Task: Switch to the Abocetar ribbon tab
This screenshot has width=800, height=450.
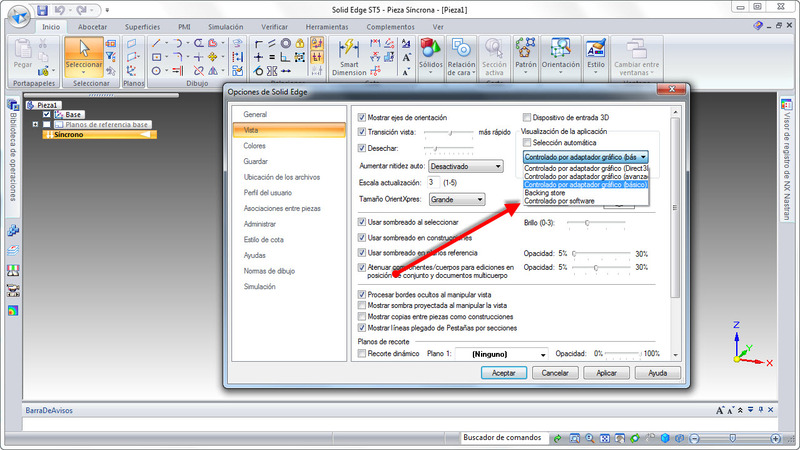Action: tap(92, 27)
